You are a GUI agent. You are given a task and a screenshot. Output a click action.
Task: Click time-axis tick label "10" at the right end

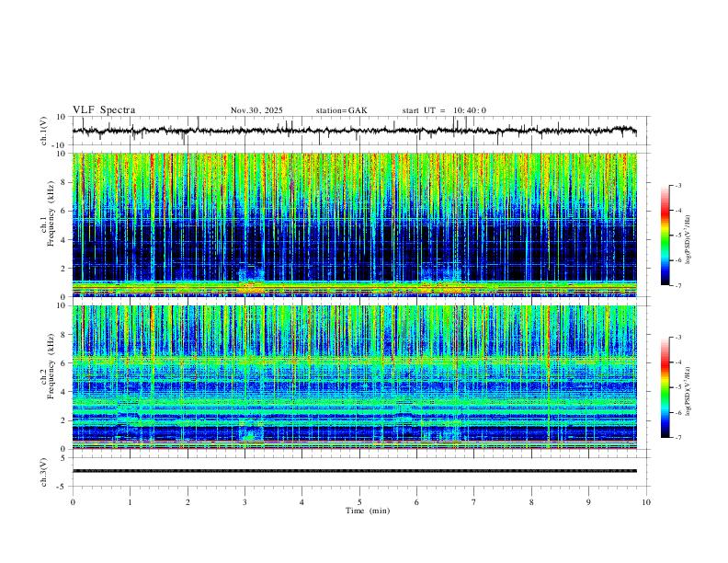[646, 502]
